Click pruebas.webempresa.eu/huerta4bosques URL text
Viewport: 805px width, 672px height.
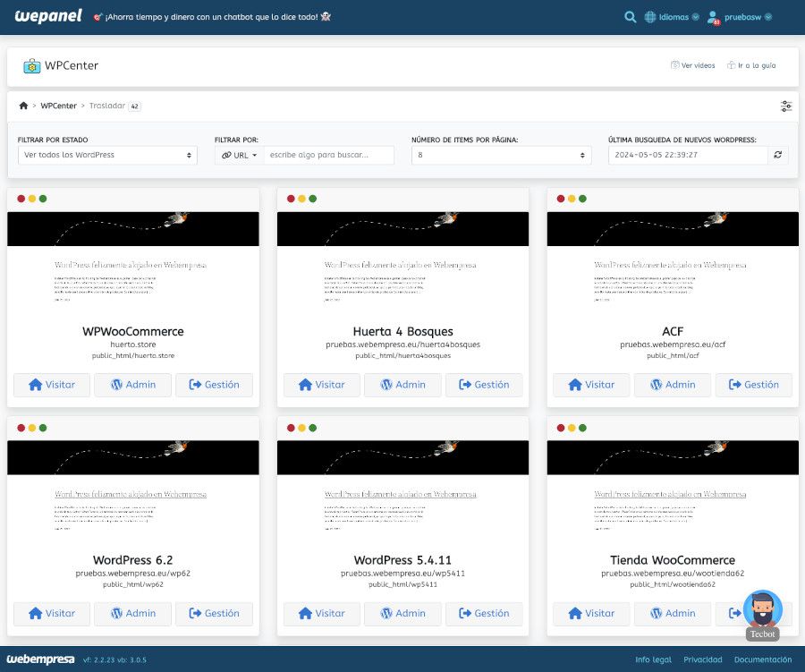(403, 345)
